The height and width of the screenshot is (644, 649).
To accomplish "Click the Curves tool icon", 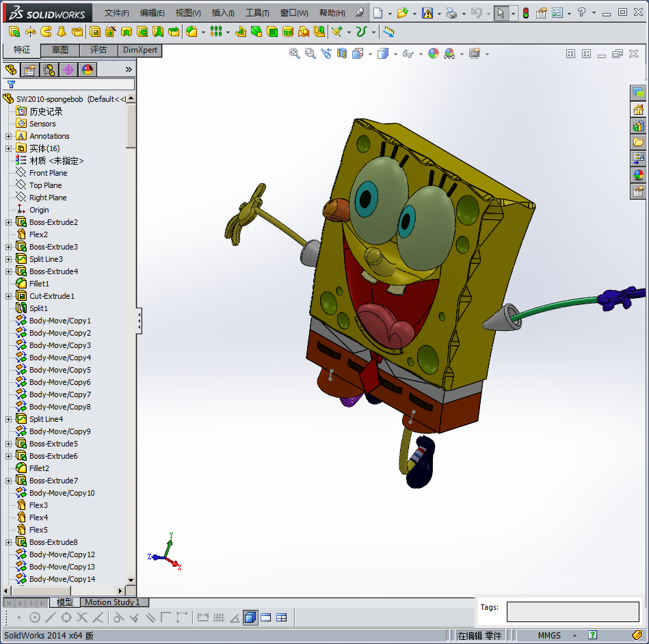I will pos(361,31).
